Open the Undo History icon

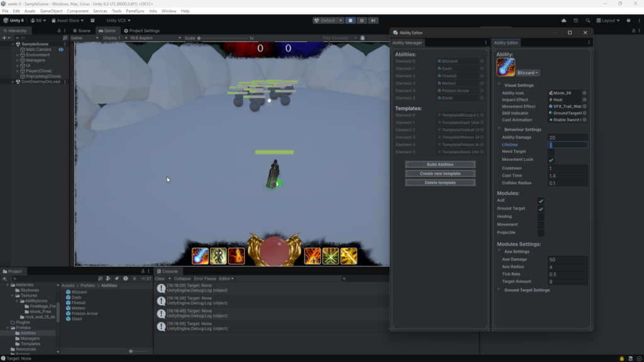pos(575,20)
